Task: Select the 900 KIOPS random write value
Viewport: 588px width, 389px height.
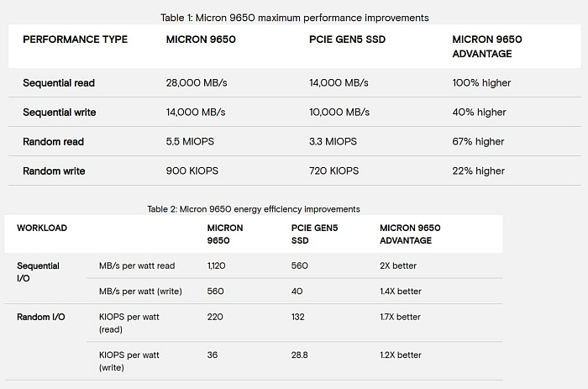Action: 192,171
